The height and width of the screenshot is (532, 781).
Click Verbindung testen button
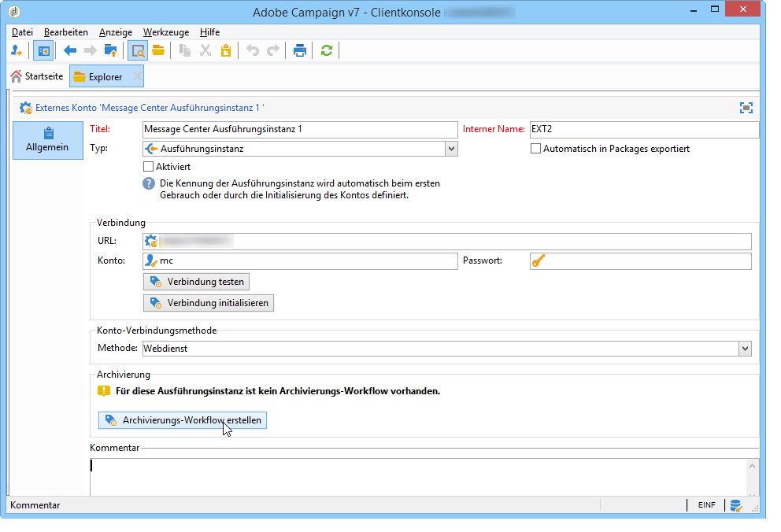point(196,282)
